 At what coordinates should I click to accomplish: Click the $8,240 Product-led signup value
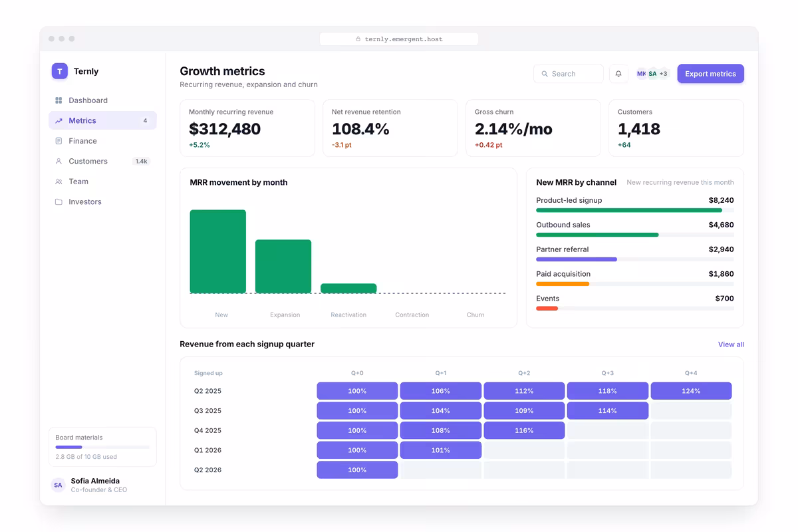[x=721, y=200]
